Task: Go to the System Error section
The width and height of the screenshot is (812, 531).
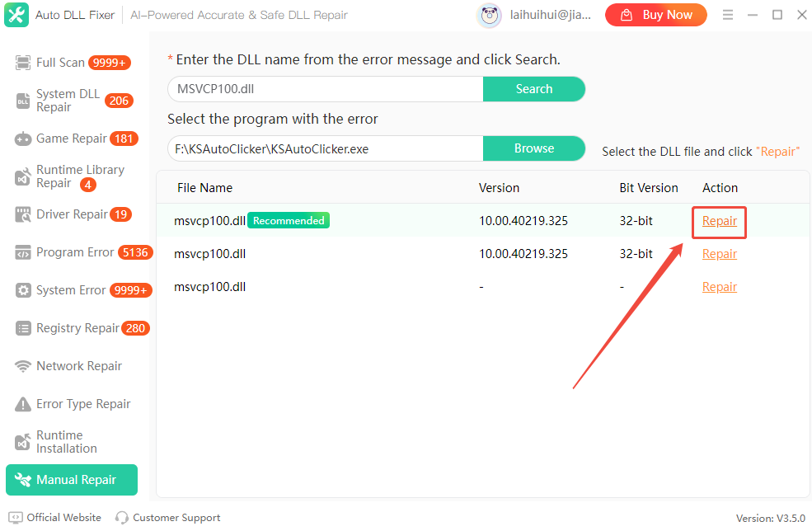Action: tap(71, 290)
